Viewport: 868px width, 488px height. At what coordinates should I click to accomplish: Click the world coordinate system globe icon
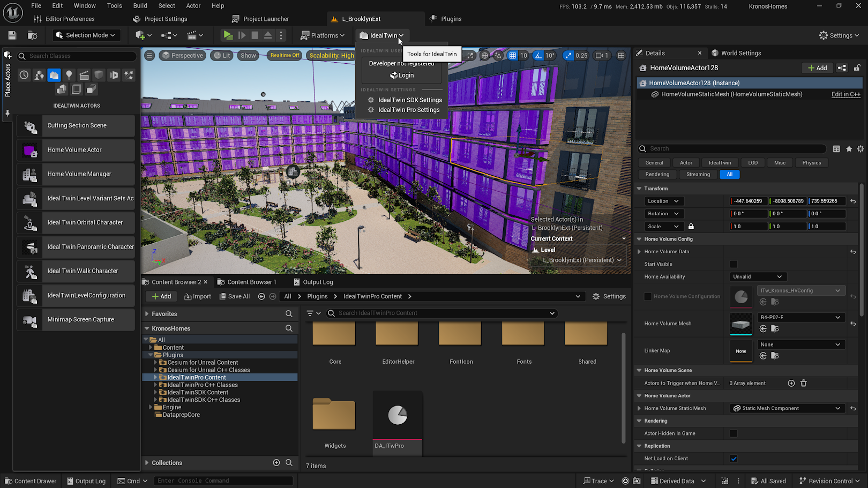click(x=485, y=55)
